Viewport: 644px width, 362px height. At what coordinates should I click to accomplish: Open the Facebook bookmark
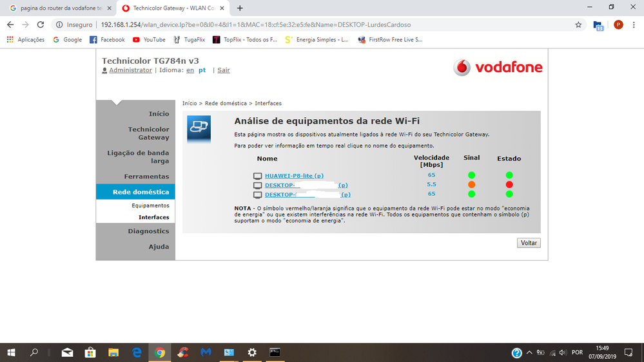pyautogui.click(x=107, y=39)
